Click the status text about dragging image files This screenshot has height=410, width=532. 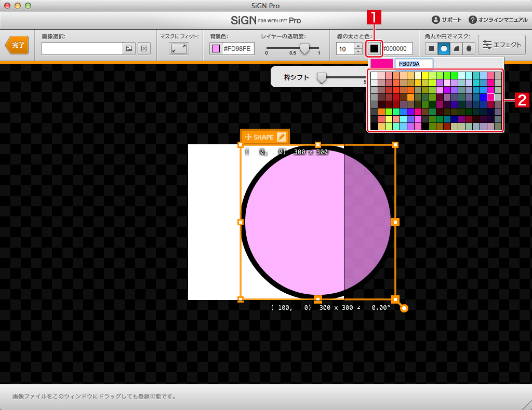(95, 396)
